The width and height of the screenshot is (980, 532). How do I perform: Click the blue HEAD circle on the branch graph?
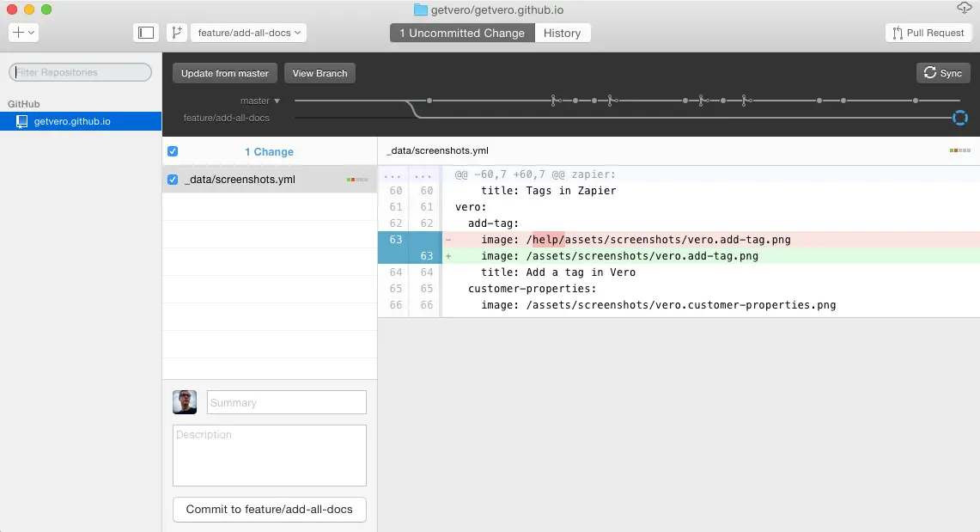point(959,118)
